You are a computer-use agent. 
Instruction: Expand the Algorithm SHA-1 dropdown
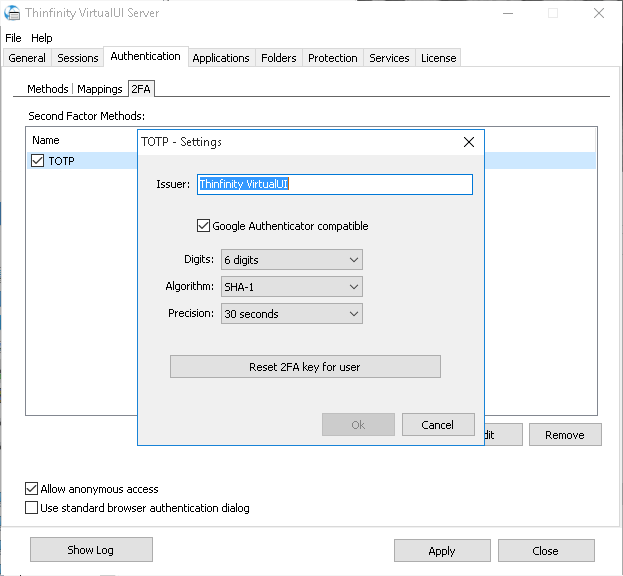tap(291, 287)
